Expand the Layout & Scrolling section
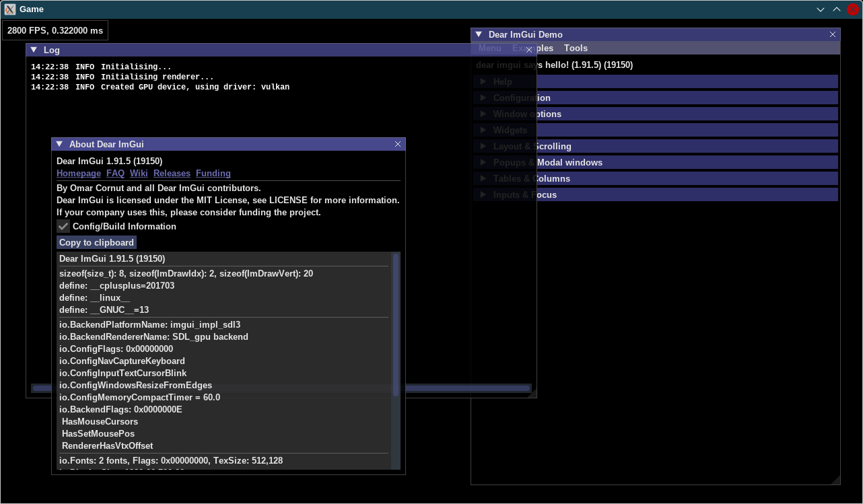 [x=656, y=146]
